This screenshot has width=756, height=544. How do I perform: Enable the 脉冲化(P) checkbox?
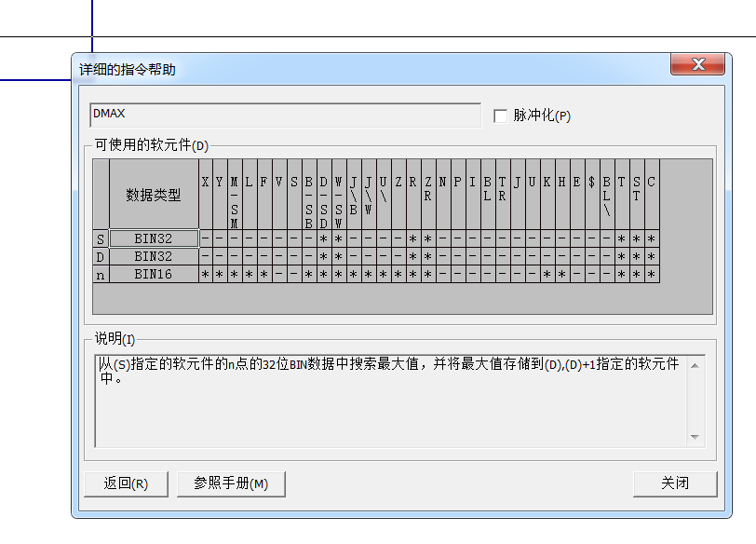tap(501, 116)
